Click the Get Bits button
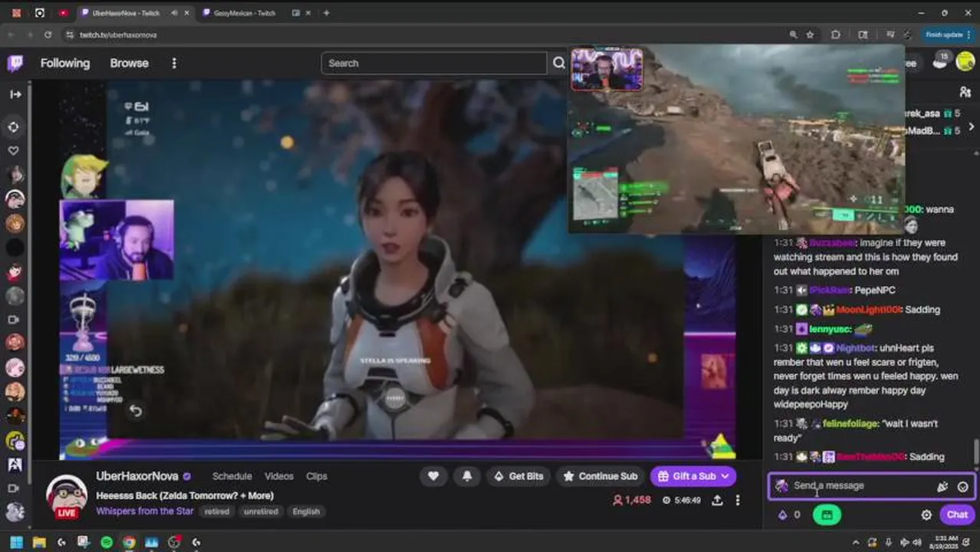 coord(518,476)
